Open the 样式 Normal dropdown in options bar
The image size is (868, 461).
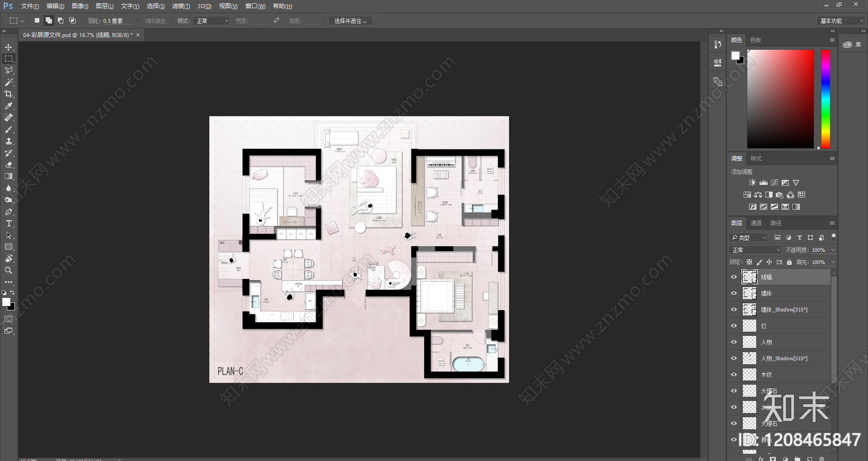coord(212,21)
